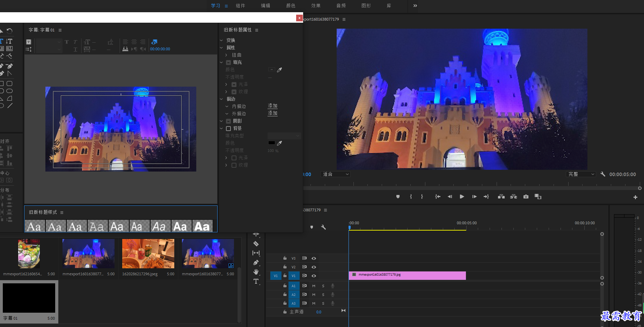This screenshot has width=644, height=327.
Task: Center align the title text
Action: (x=134, y=42)
